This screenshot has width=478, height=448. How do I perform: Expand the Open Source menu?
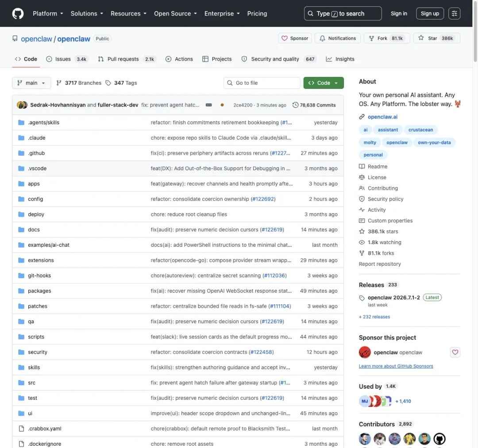[x=175, y=14]
